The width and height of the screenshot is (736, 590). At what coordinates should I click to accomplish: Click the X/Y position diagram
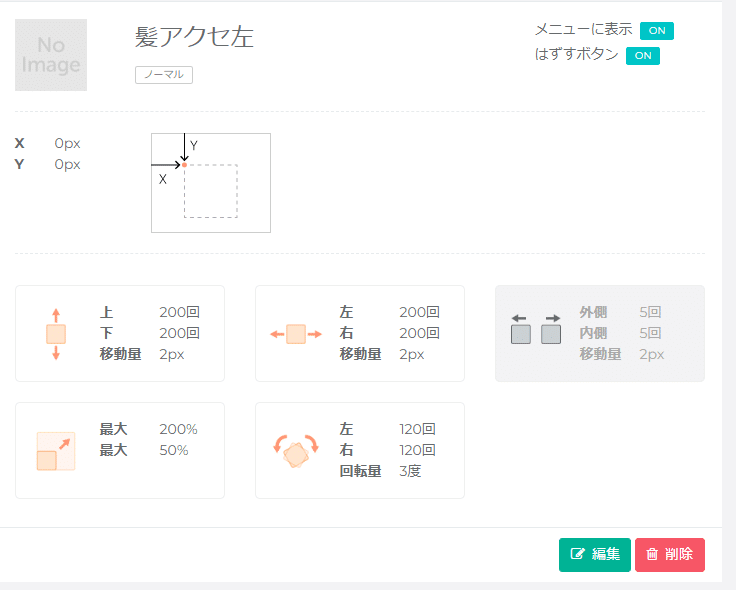[x=211, y=183]
